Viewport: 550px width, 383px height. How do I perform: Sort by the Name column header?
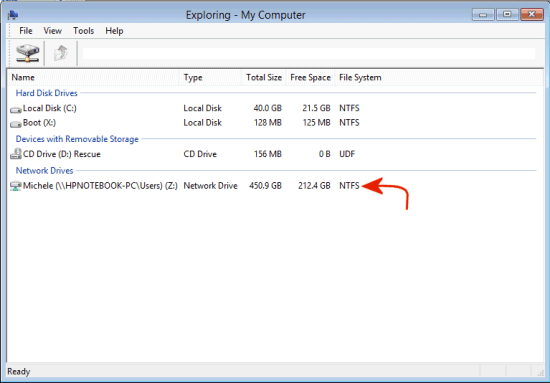pos(94,78)
